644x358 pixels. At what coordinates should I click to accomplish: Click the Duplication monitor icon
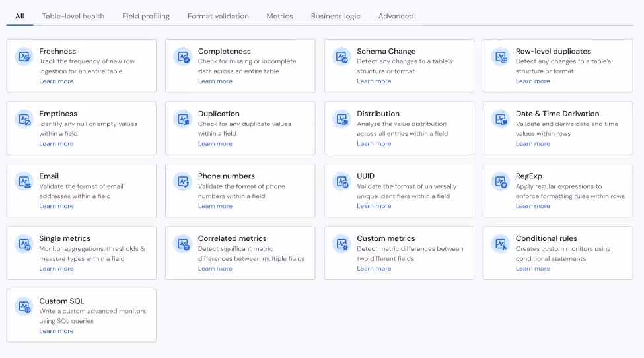pos(183,119)
